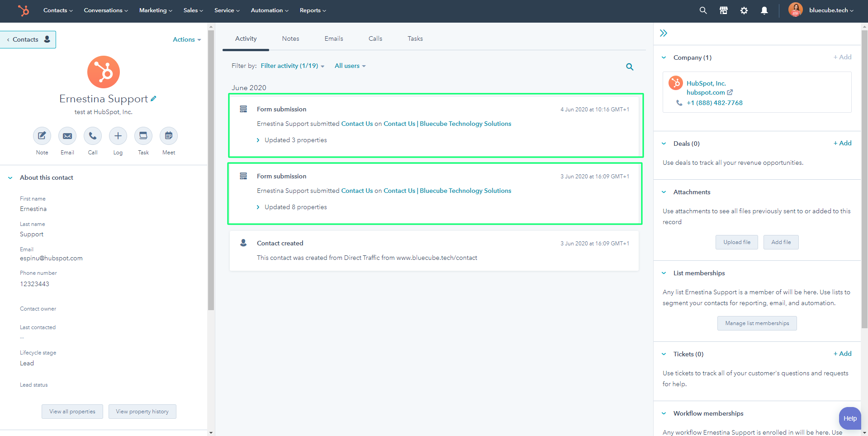Switch to the Tasks tab
This screenshot has height=436, width=868.
click(415, 39)
